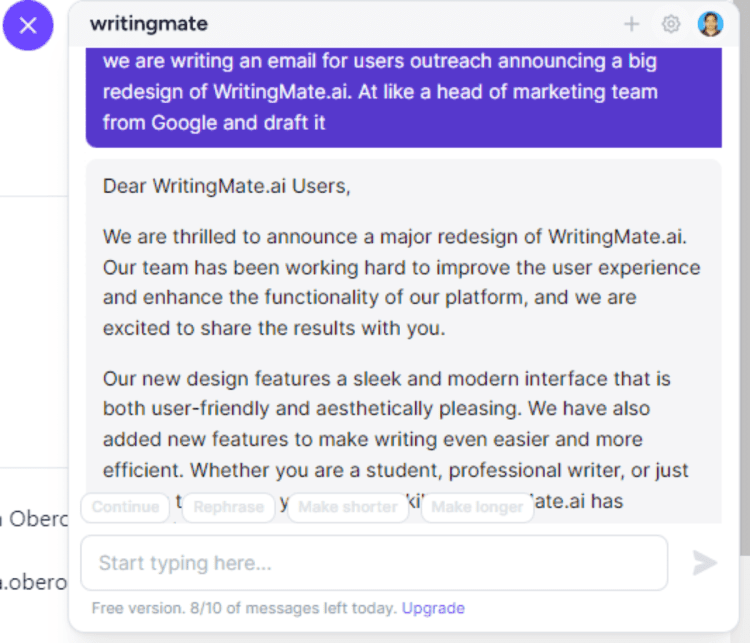Viewport: 750px width, 643px height.
Task: Start a new chat with plus icon
Action: (x=631, y=24)
